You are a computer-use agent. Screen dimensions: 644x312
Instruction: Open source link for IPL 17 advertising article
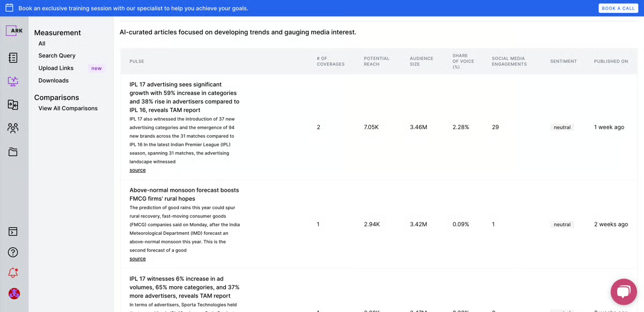137,170
